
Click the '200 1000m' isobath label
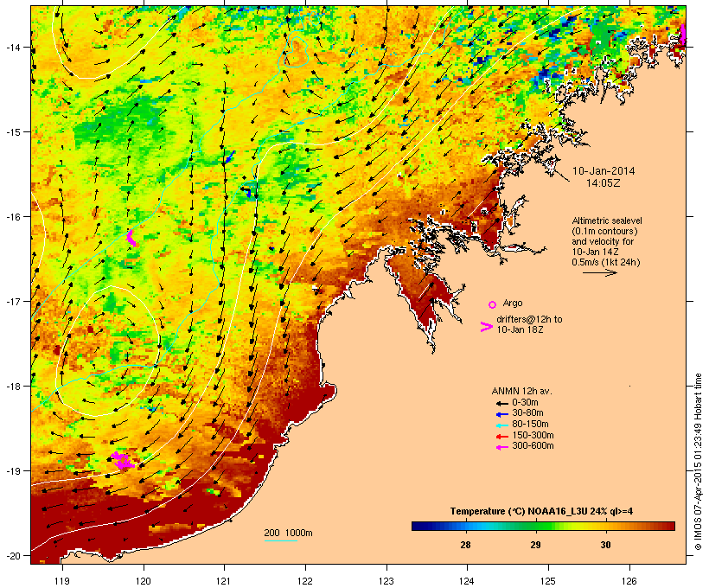pos(288,533)
